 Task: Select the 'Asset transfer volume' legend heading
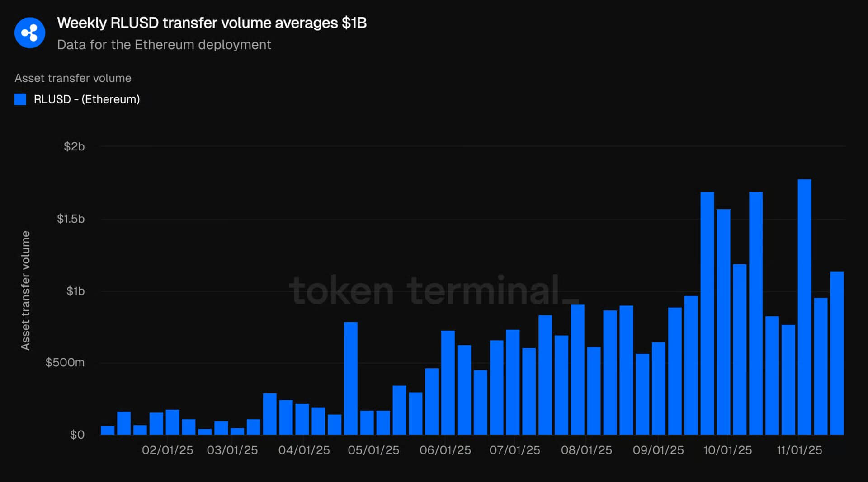point(73,78)
